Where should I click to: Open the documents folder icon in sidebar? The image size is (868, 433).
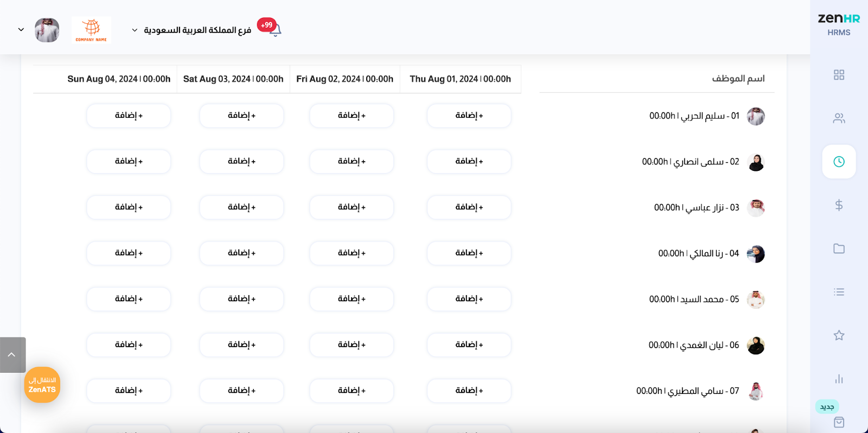(x=839, y=249)
